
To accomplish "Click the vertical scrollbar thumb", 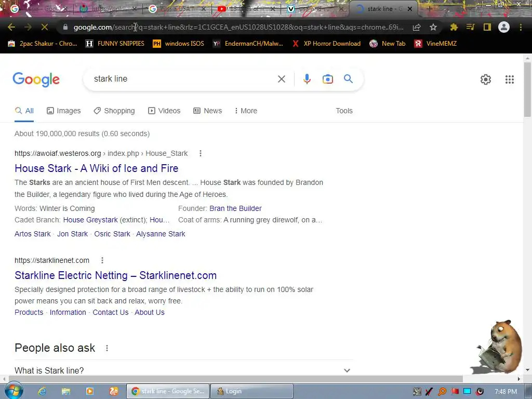I will pyautogui.click(x=528, y=89).
